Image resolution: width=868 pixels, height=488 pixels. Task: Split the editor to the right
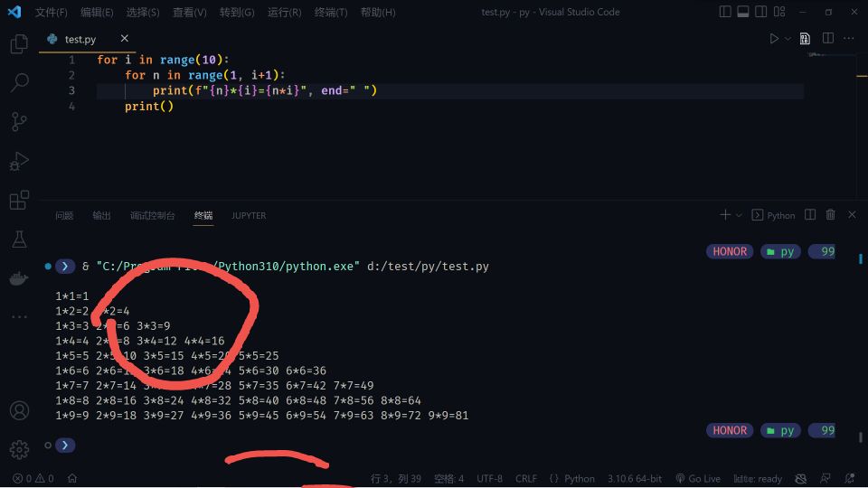click(827, 39)
